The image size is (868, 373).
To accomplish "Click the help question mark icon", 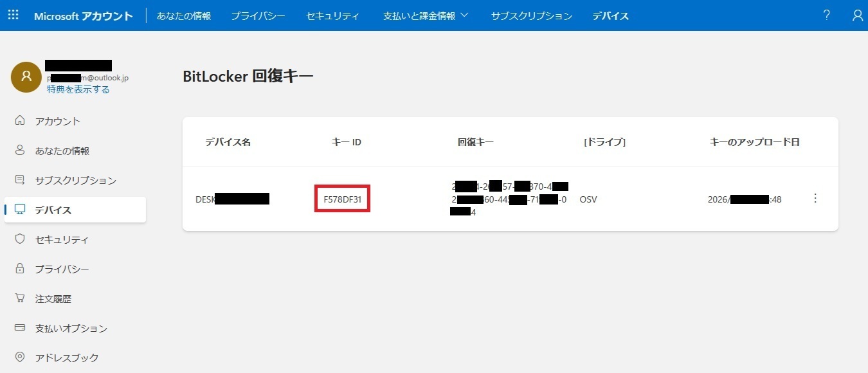I will [826, 15].
